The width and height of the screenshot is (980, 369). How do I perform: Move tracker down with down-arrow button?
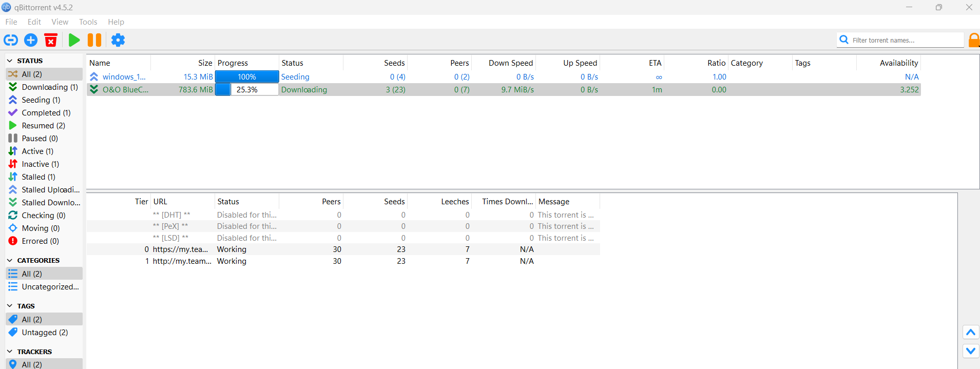pyautogui.click(x=971, y=351)
